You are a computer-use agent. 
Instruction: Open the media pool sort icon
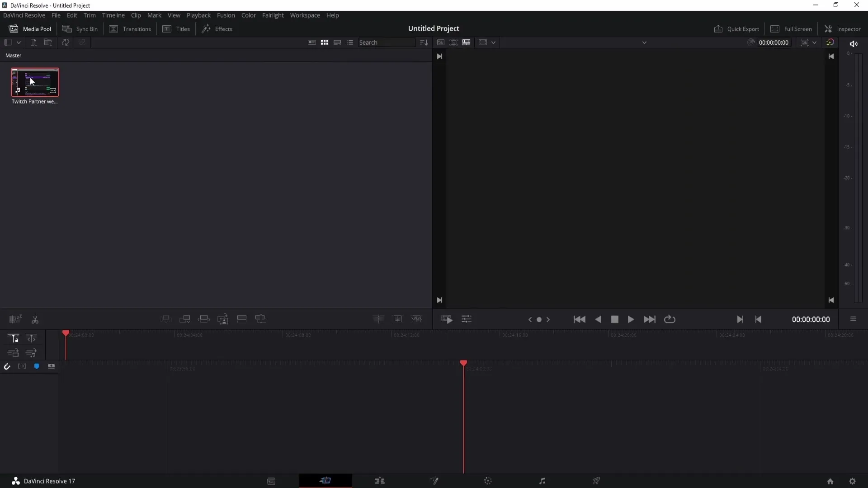pos(424,42)
